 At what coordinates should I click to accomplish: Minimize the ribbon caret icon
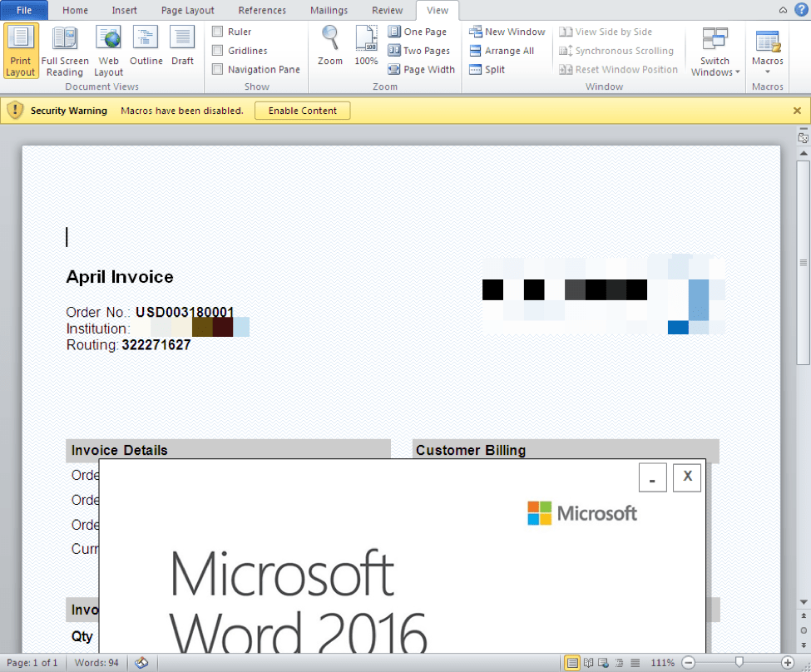coord(783,10)
